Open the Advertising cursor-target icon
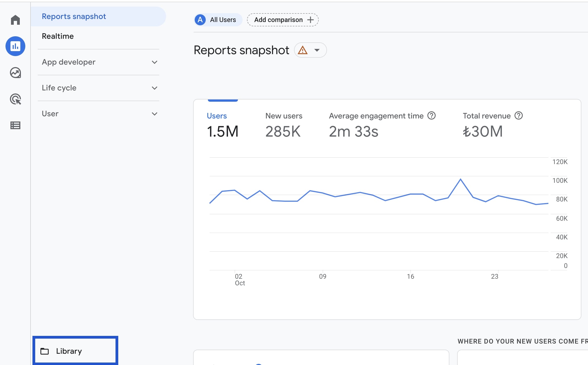This screenshot has height=365, width=588. (15, 99)
